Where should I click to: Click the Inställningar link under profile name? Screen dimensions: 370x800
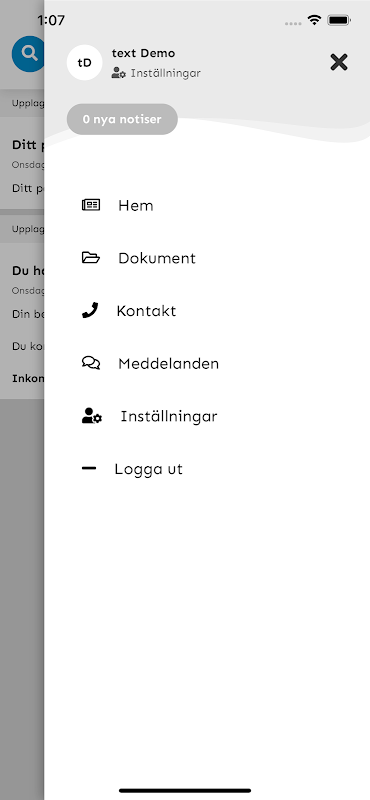pos(165,73)
